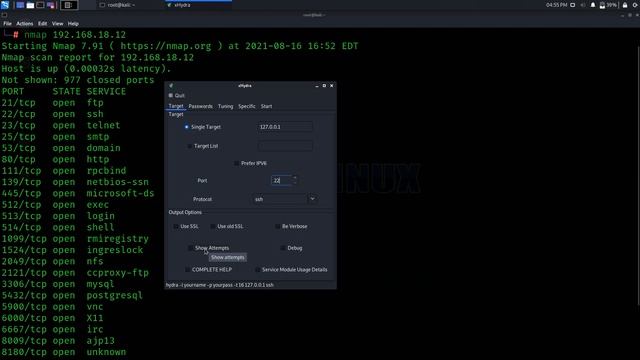Screen dimensions: 640x360
Task: Open the terminal Help menu
Action: click(73, 24)
